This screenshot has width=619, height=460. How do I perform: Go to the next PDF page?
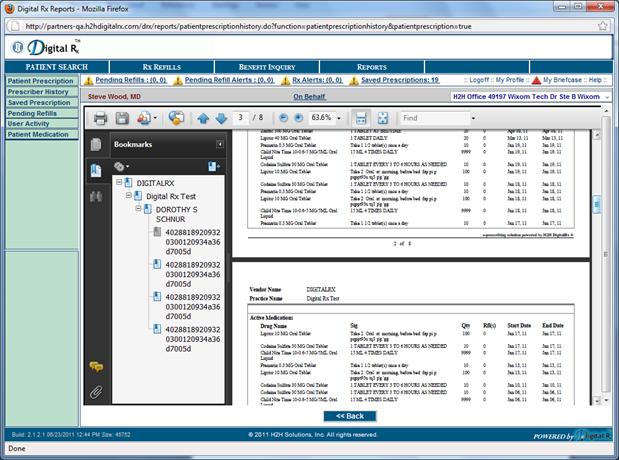(x=220, y=118)
